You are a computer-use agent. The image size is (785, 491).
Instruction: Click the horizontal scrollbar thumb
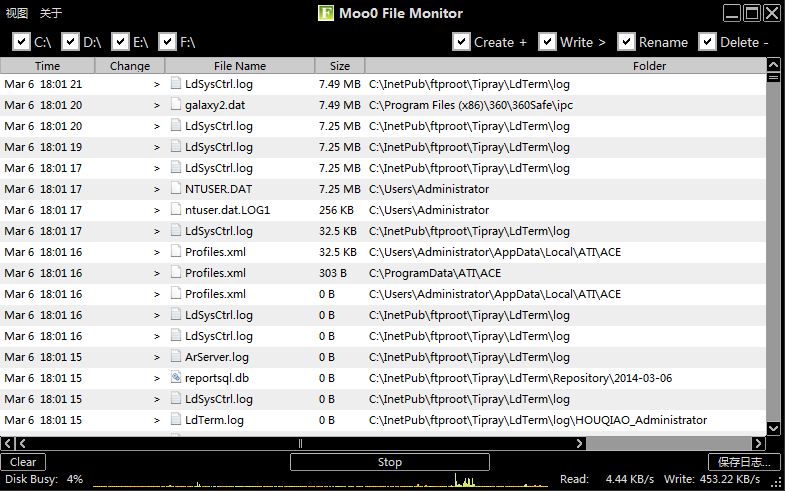(300, 443)
